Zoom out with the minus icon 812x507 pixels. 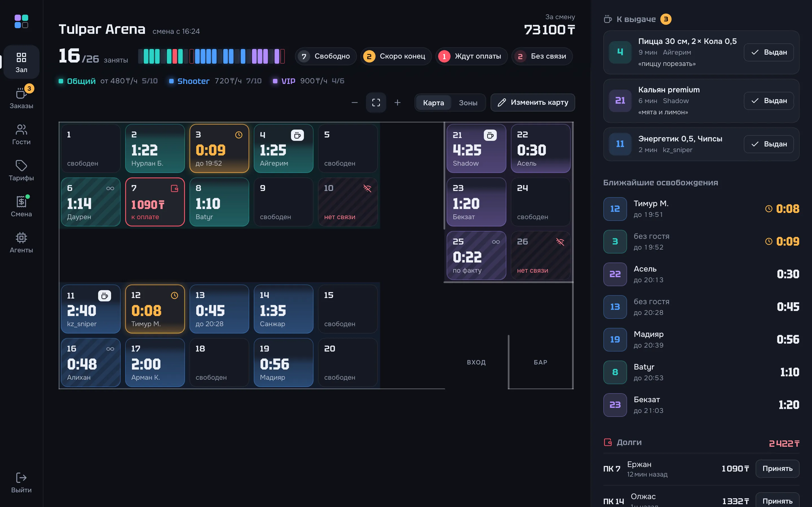click(x=354, y=102)
